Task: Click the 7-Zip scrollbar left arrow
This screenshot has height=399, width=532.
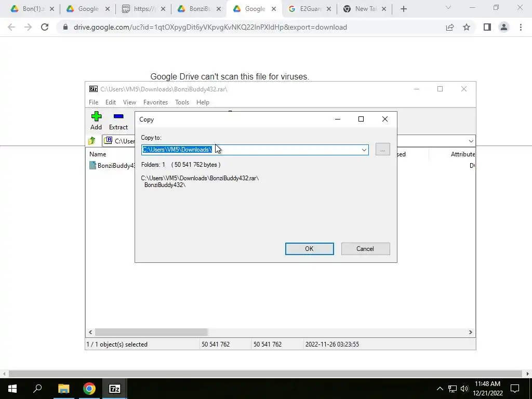Action: click(90, 332)
